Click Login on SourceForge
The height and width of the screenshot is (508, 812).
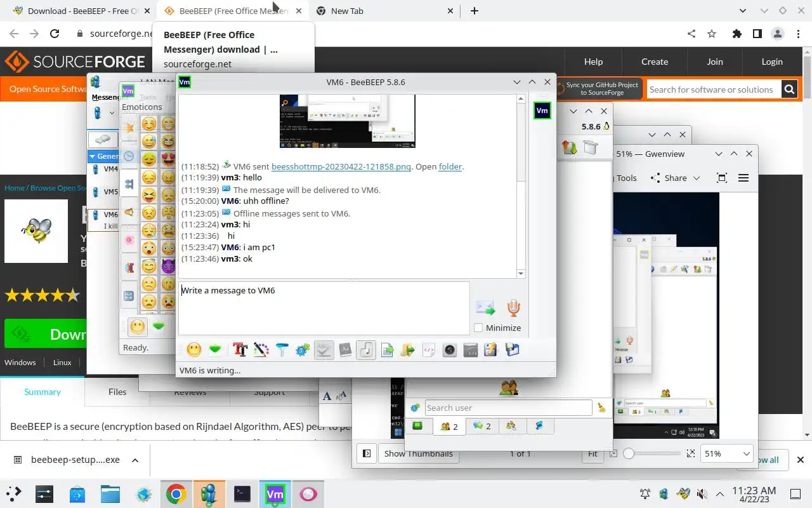click(772, 62)
